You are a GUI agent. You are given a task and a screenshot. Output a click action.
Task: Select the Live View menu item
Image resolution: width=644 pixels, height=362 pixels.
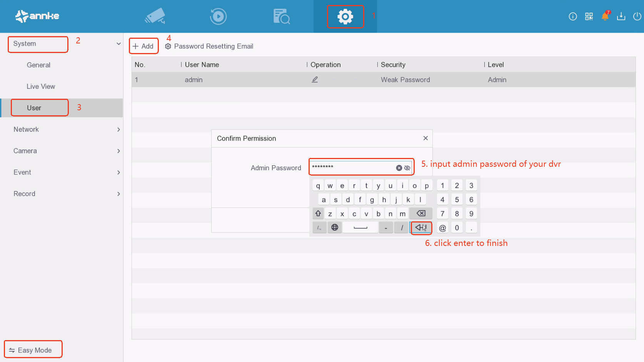(41, 86)
